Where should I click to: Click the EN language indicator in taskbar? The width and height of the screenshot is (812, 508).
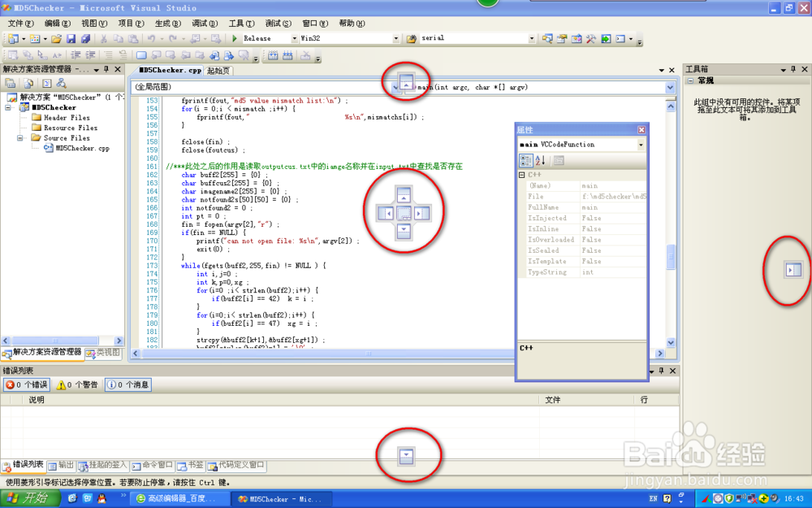click(x=653, y=499)
